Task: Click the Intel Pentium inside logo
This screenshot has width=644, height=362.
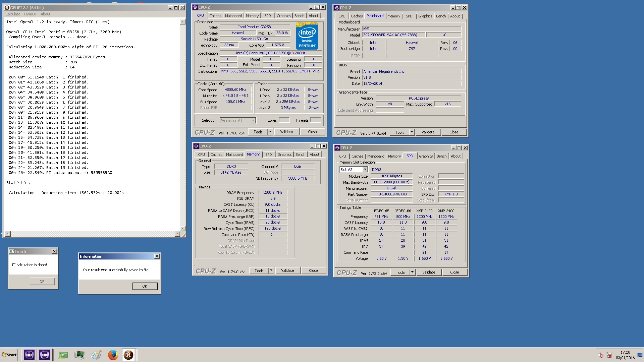Action: 307,36
